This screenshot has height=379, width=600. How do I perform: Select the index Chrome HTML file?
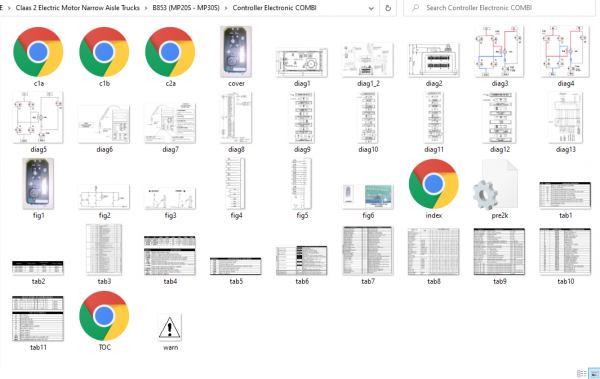(434, 184)
